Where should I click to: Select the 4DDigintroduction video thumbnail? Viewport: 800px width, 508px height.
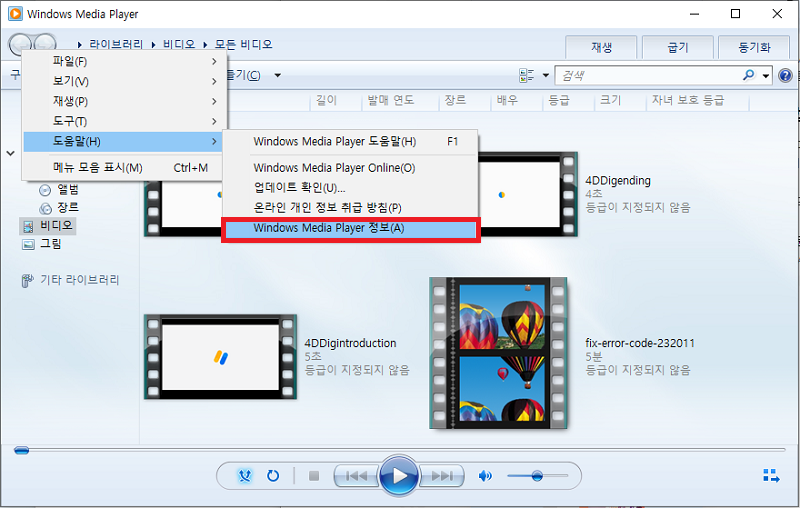click(x=220, y=357)
